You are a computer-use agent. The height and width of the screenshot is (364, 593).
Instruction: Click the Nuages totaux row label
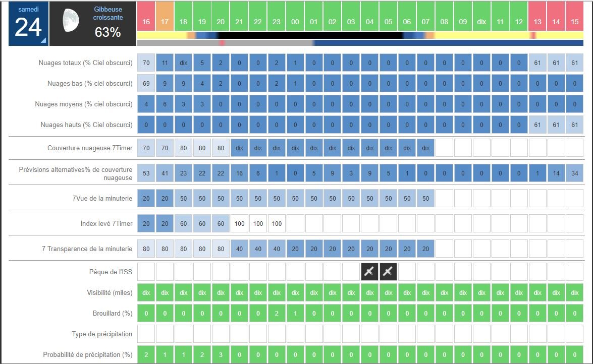(x=85, y=63)
